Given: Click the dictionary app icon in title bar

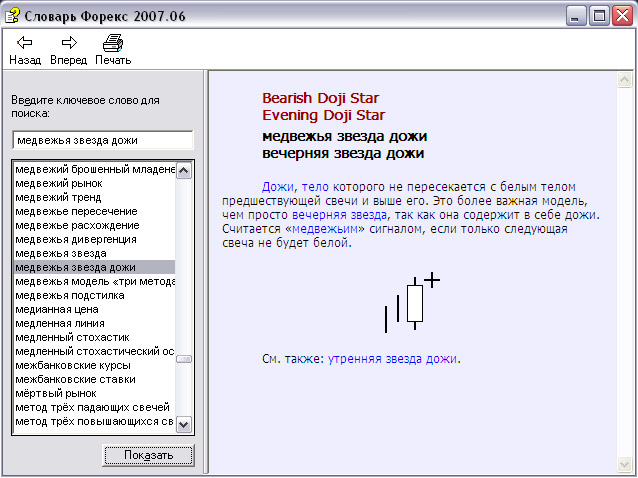Looking at the screenshot, I should pyautogui.click(x=12, y=16).
